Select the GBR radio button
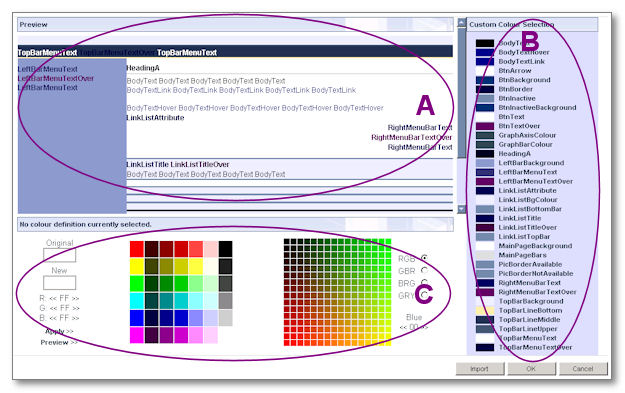The height and width of the screenshot is (393, 625). (x=424, y=271)
